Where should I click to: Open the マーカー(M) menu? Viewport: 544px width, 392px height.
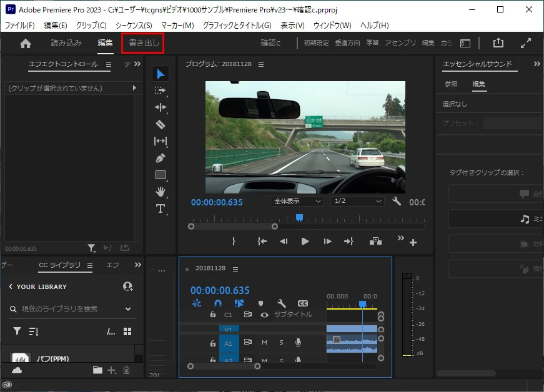177,26
